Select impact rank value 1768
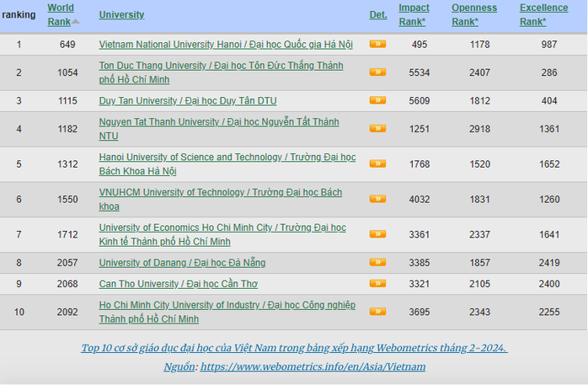This screenshot has height=385, width=588. [420, 164]
